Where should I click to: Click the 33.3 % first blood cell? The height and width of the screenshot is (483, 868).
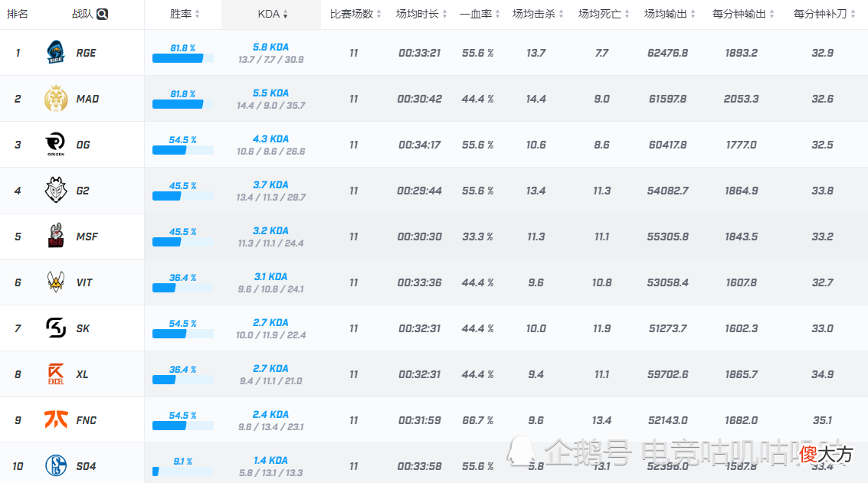click(478, 237)
